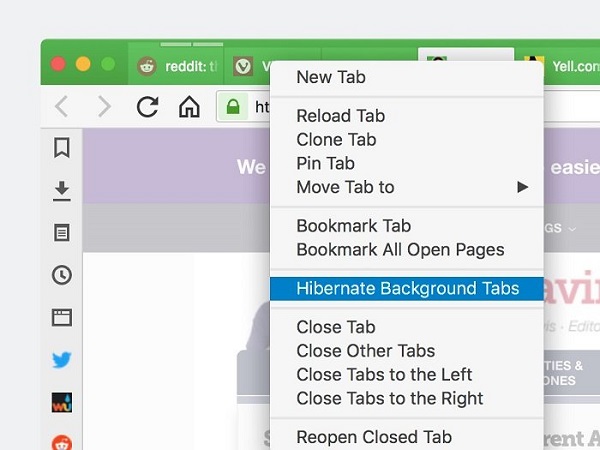Open the Downloads panel icon
The image size is (600, 450).
[62, 191]
